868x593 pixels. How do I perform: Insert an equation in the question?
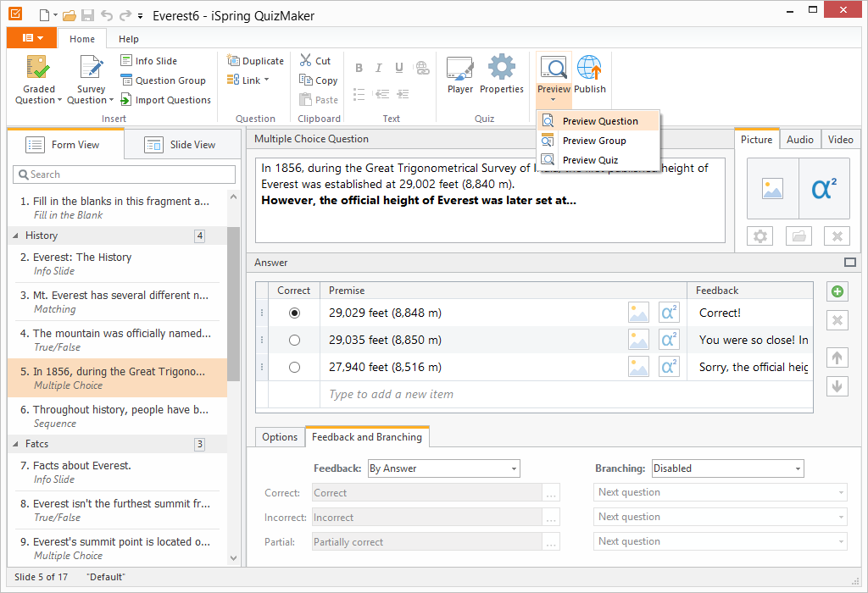824,189
